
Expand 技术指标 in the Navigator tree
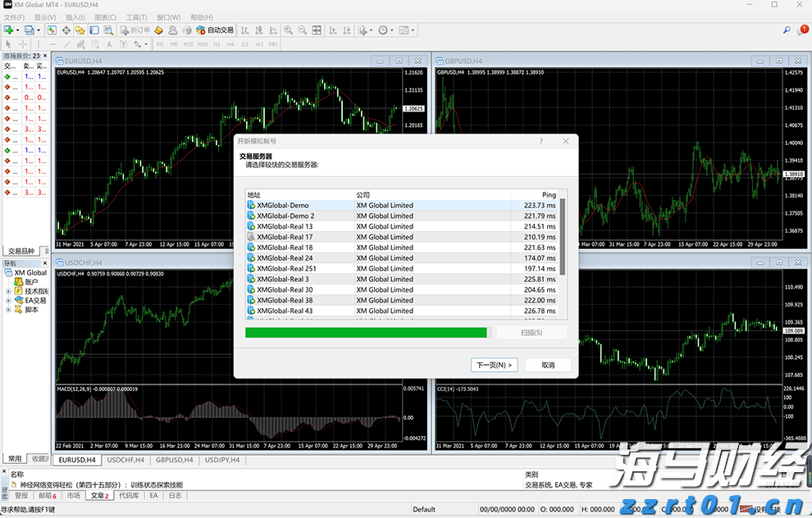(x=8, y=291)
